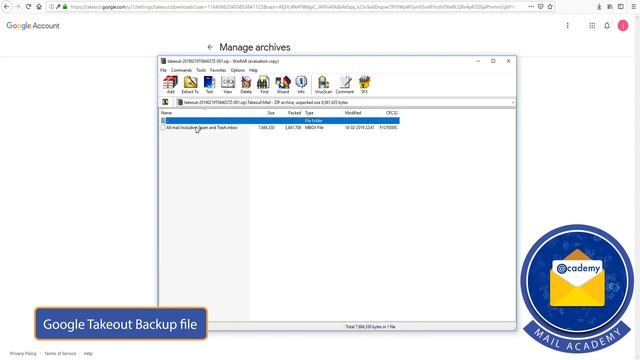The height and width of the screenshot is (360, 640).
Task: Open the browser downloads arrow icon
Action: click(x=599, y=7)
